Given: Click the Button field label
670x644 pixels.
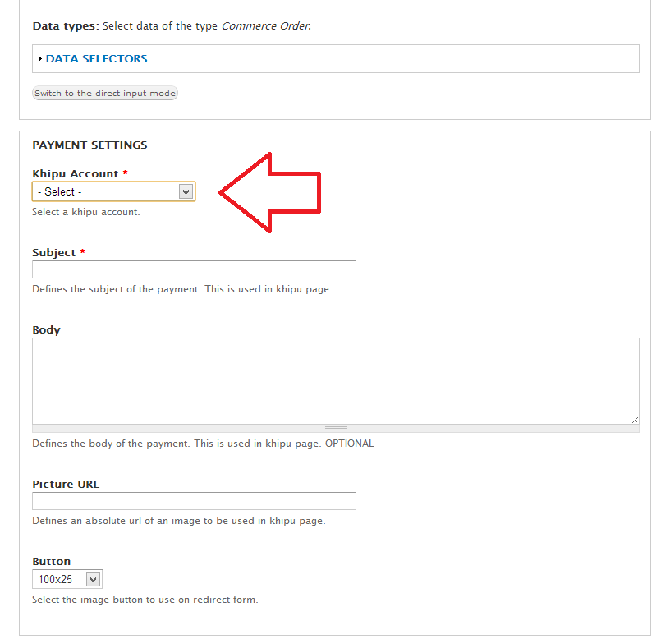Looking at the screenshot, I should [x=51, y=562].
